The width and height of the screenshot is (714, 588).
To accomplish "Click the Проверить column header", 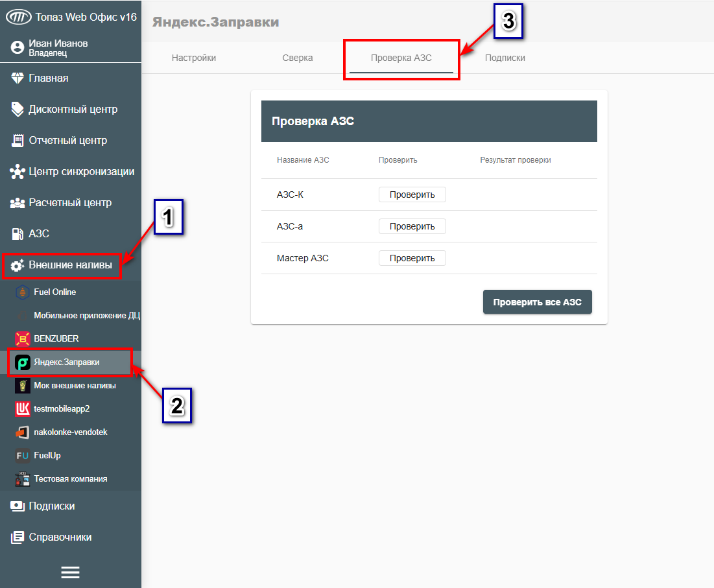I will [398, 160].
